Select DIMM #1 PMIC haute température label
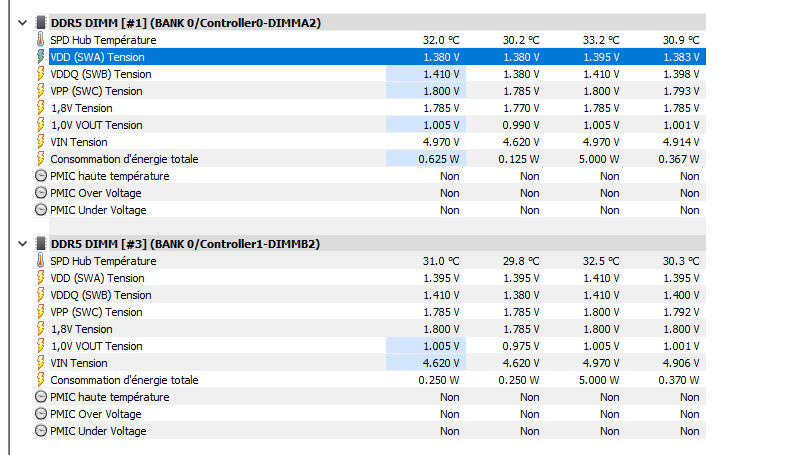 (110, 176)
